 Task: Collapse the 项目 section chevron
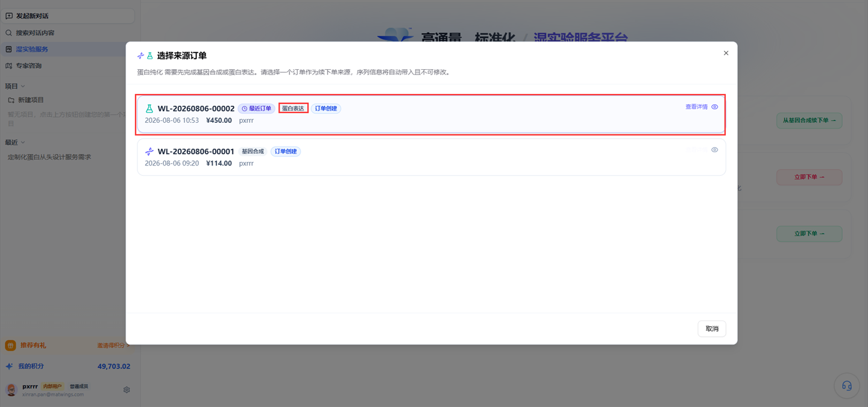click(x=23, y=86)
